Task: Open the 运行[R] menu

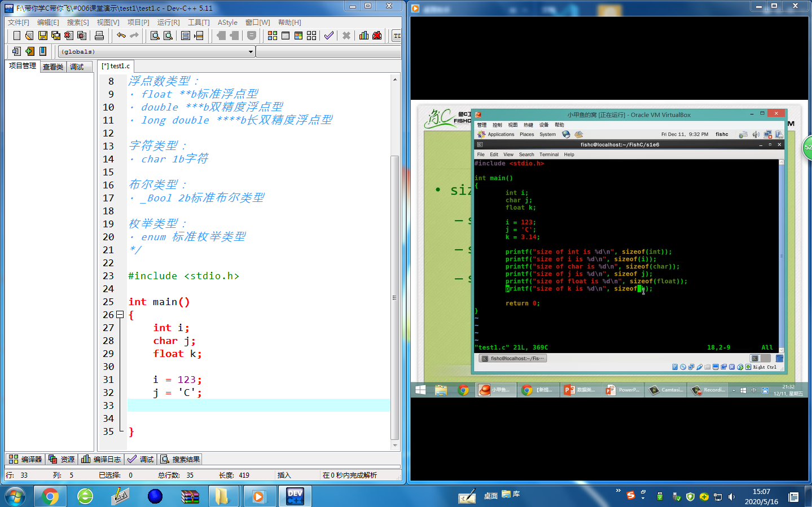Action: click(168, 23)
